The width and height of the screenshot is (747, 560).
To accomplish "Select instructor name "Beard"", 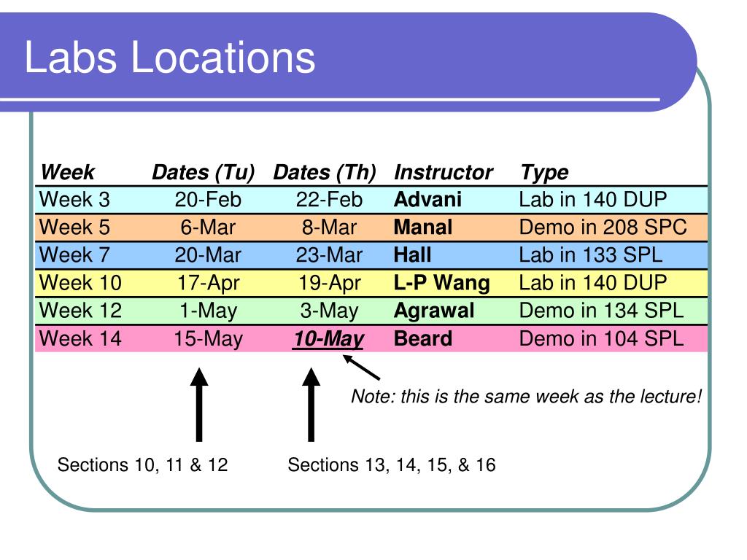I will coord(422,338).
